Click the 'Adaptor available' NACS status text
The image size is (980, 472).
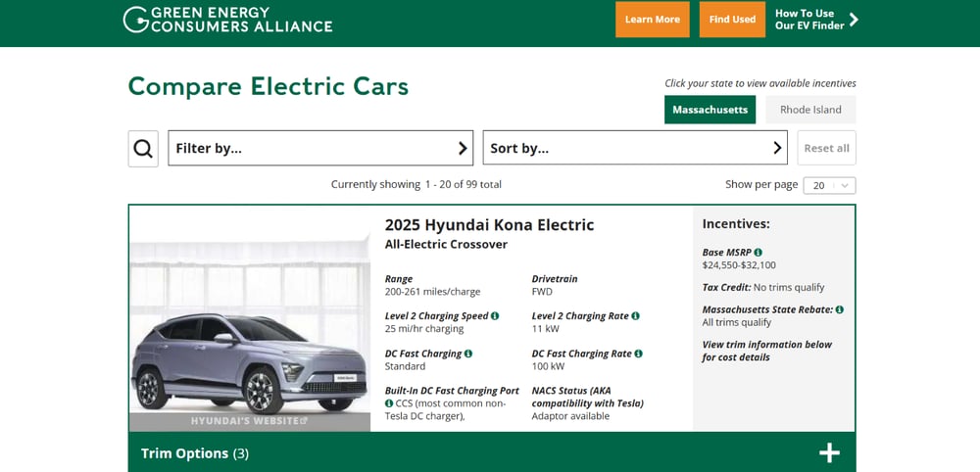click(570, 416)
